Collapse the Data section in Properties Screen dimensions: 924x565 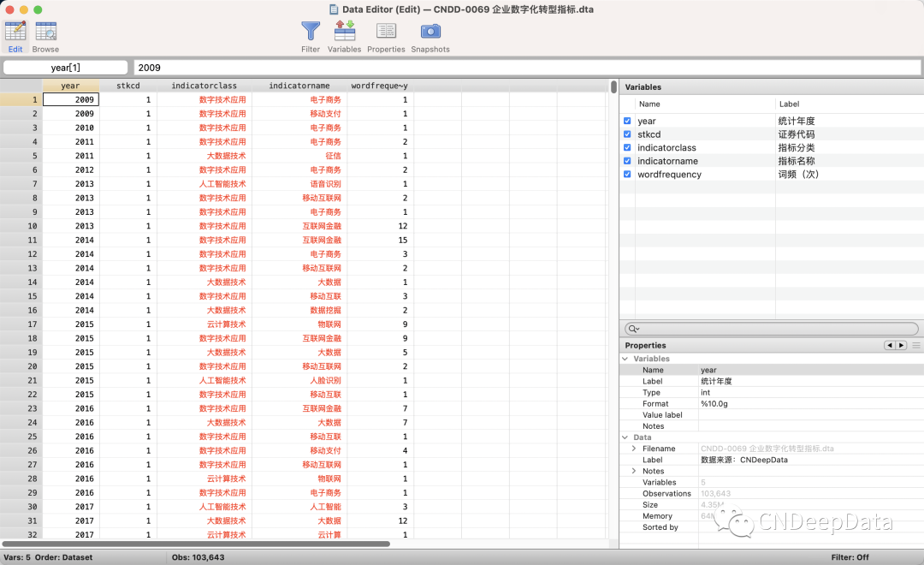click(x=625, y=437)
